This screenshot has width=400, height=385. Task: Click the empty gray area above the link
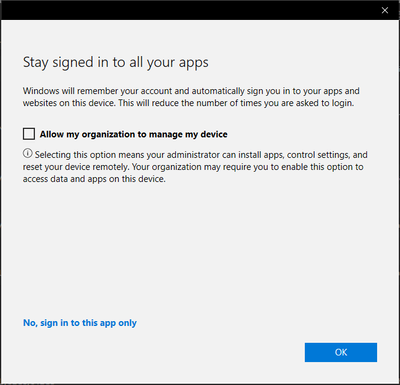[x=200, y=250]
